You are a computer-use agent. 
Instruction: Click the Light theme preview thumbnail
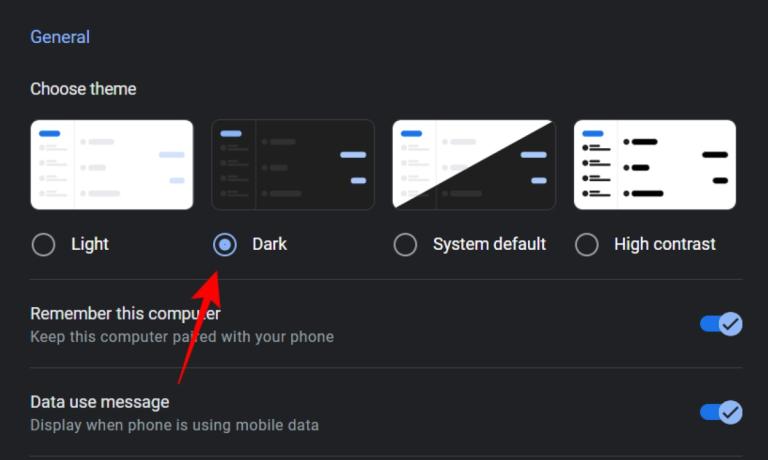pyautogui.click(x=112, y=165)
